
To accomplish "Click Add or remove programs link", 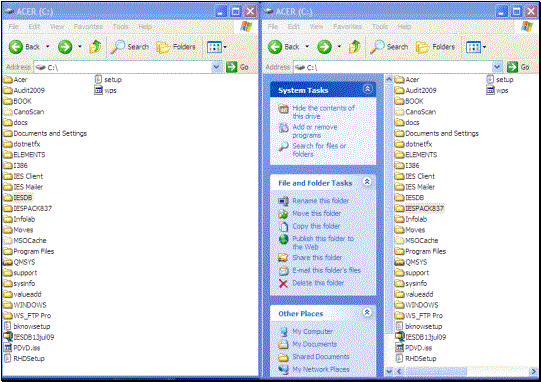I will click(x=315, y=131).
